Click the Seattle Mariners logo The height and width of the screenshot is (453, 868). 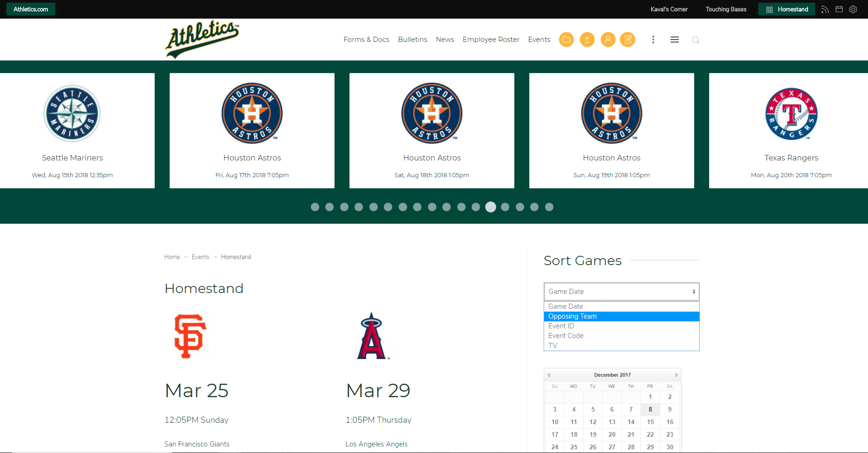pyautogui.click(x=72, y=113)
